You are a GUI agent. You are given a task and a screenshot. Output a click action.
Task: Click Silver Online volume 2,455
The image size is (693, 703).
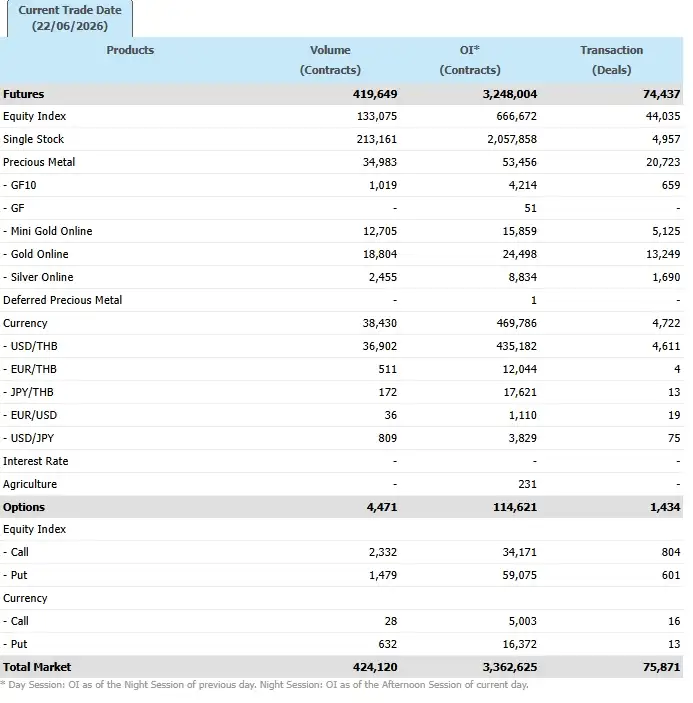383,278
